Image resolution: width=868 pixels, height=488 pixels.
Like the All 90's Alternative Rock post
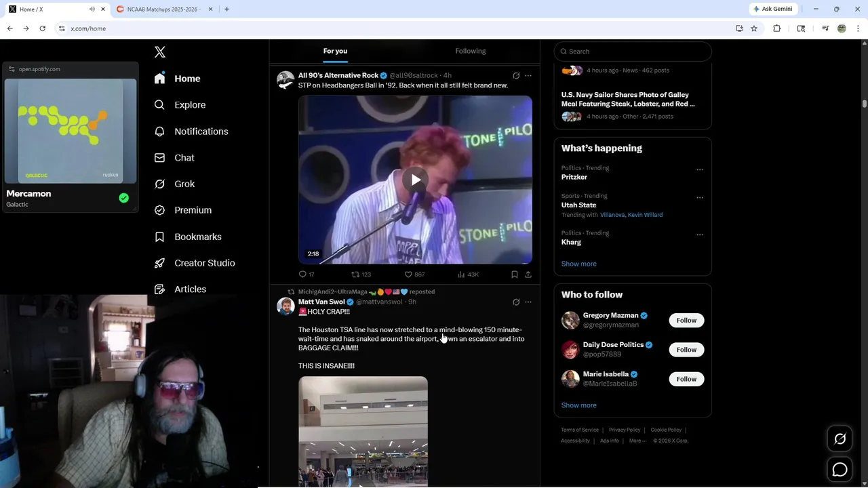click(x=414, y=274)
